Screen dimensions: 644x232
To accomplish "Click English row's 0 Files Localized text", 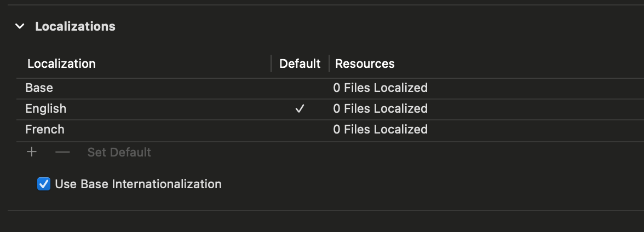I will pos(380,109).
